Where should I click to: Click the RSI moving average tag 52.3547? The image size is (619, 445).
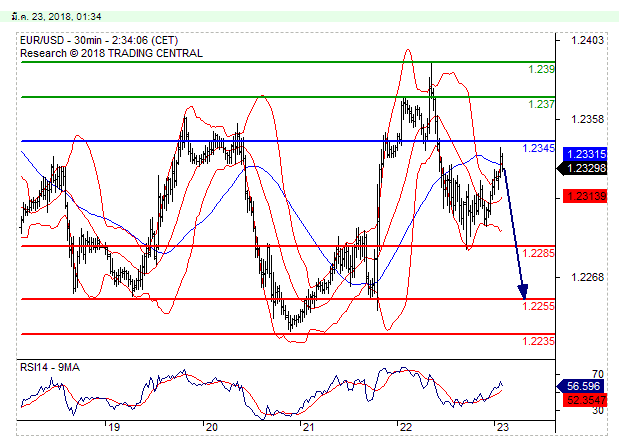(585, 400)
